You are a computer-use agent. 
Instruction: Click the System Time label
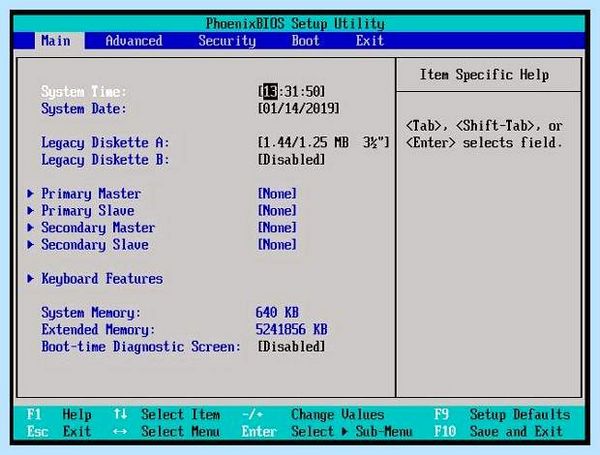pos(83,92)
